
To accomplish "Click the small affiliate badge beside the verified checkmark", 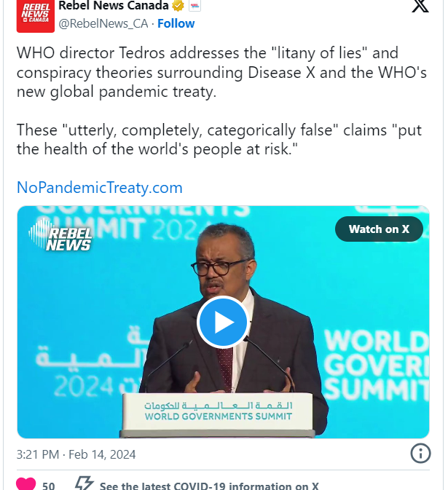I will [194, 6].
